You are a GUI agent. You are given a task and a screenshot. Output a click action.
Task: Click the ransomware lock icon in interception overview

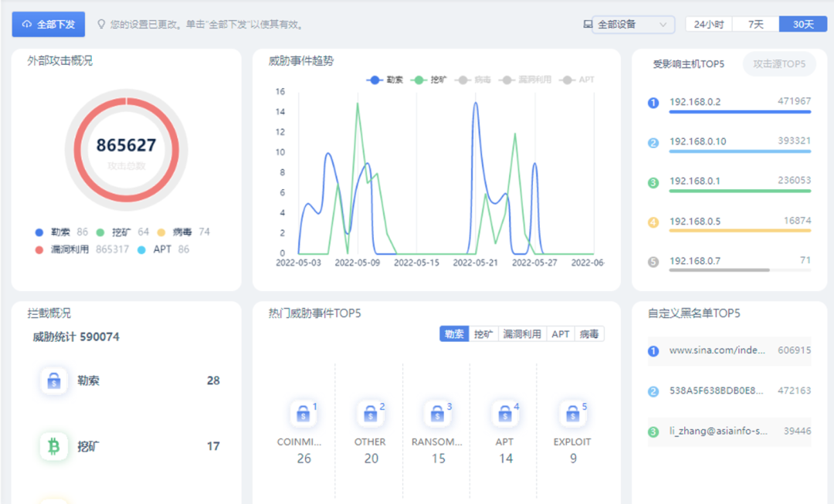(54, 381)
